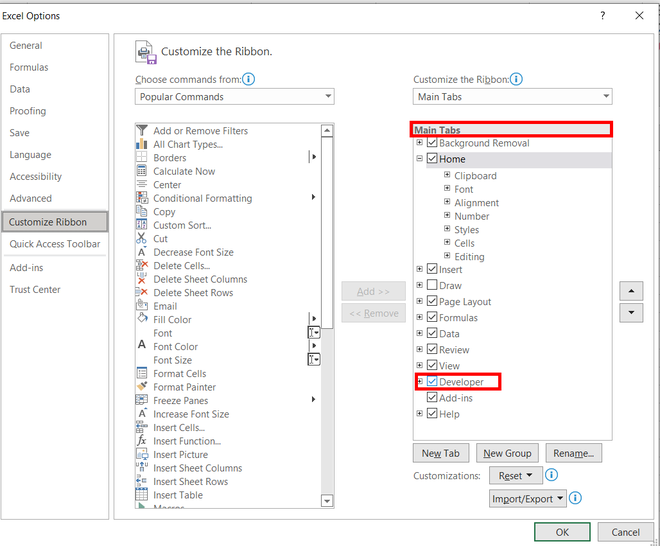Click the Borders grid icon

(x=142, y=157)
